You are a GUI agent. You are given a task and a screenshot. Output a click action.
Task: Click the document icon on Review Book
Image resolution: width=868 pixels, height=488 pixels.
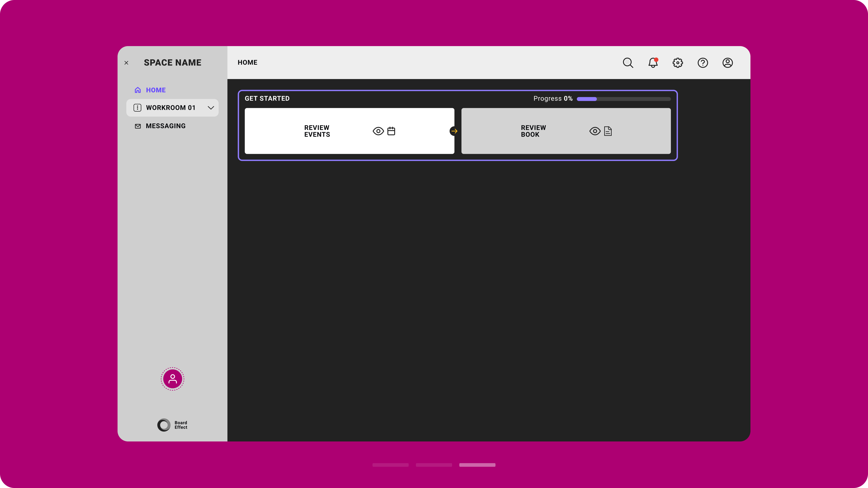[x=608, y=131]
